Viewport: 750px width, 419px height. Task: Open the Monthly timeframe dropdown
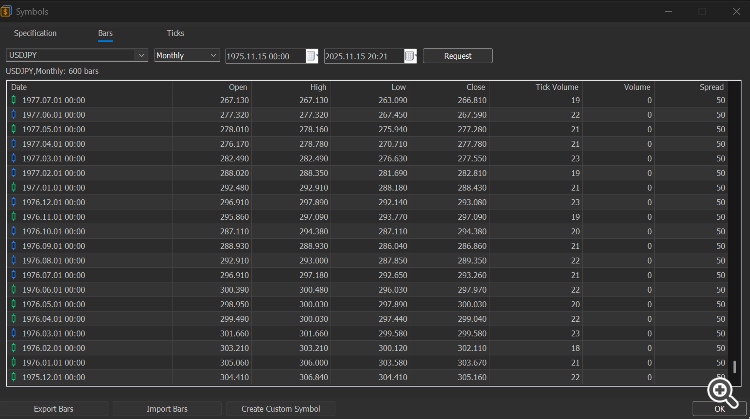[213, 56]
